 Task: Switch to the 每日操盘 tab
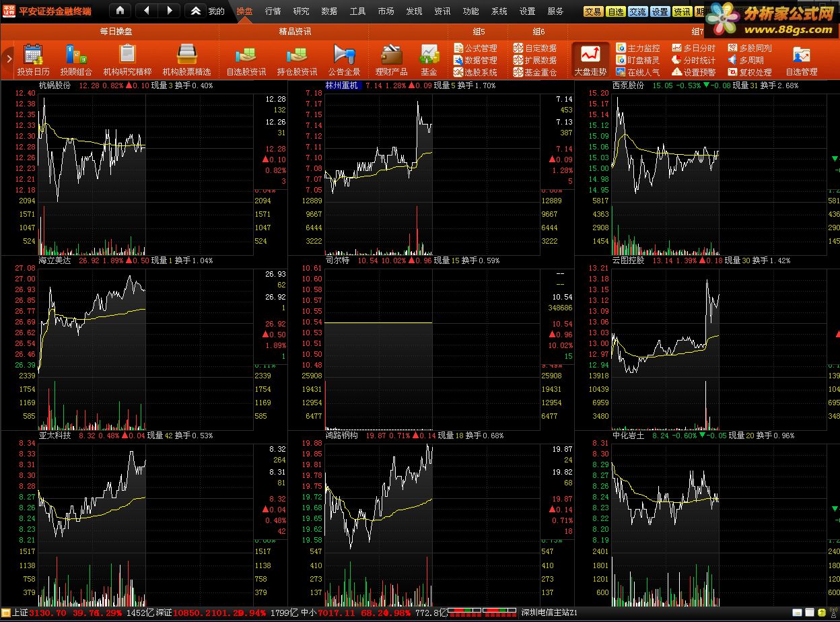tap(116, 32)
